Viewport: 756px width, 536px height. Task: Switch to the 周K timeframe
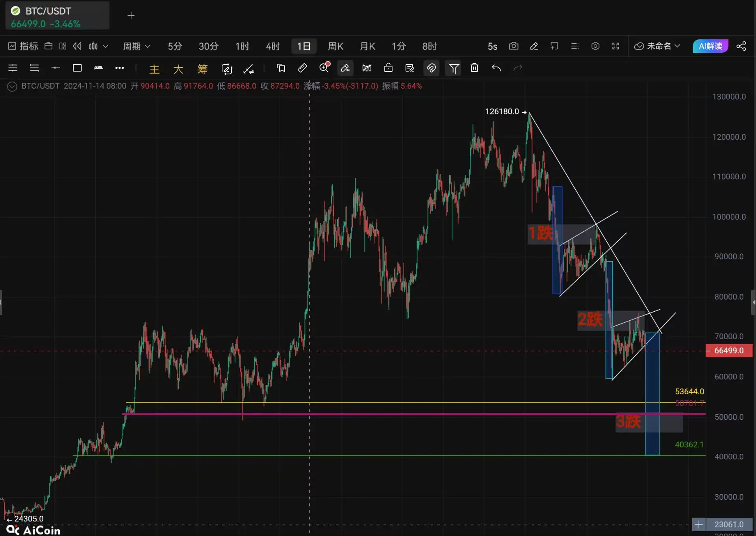tap(335, 46)
